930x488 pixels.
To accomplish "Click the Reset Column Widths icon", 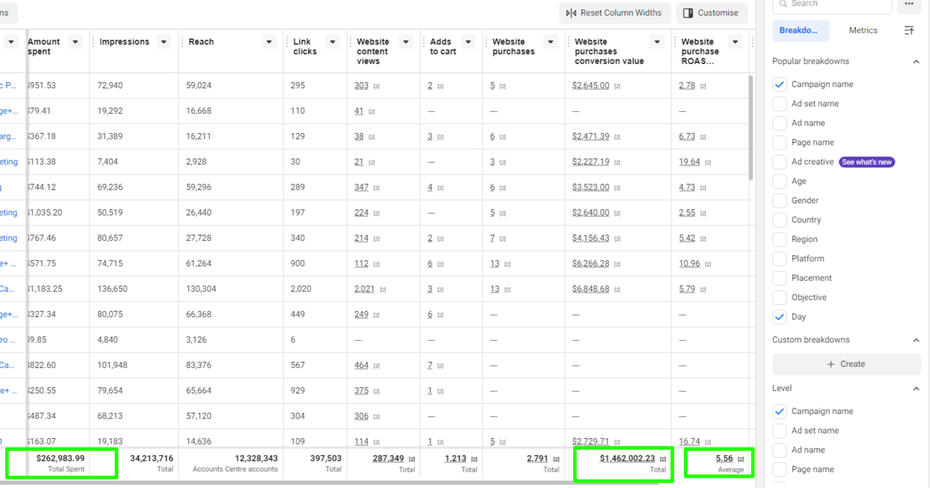I will point(571,13).
